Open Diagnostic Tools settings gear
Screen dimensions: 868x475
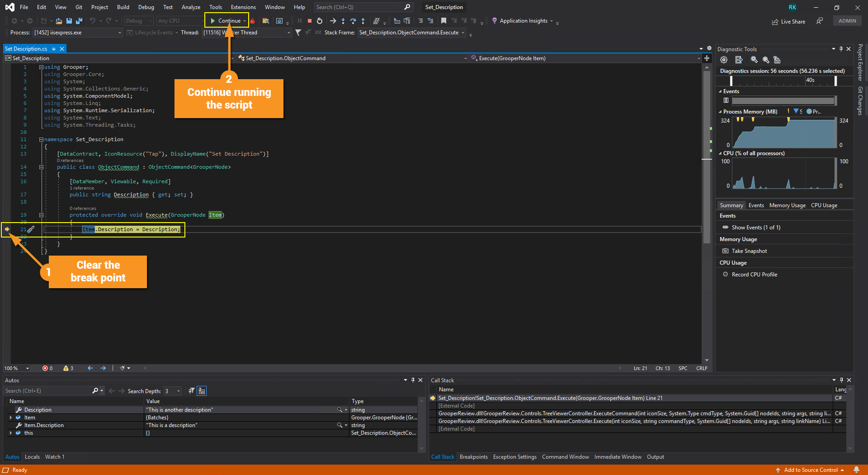pyautogui.click(x=724, y=60)
